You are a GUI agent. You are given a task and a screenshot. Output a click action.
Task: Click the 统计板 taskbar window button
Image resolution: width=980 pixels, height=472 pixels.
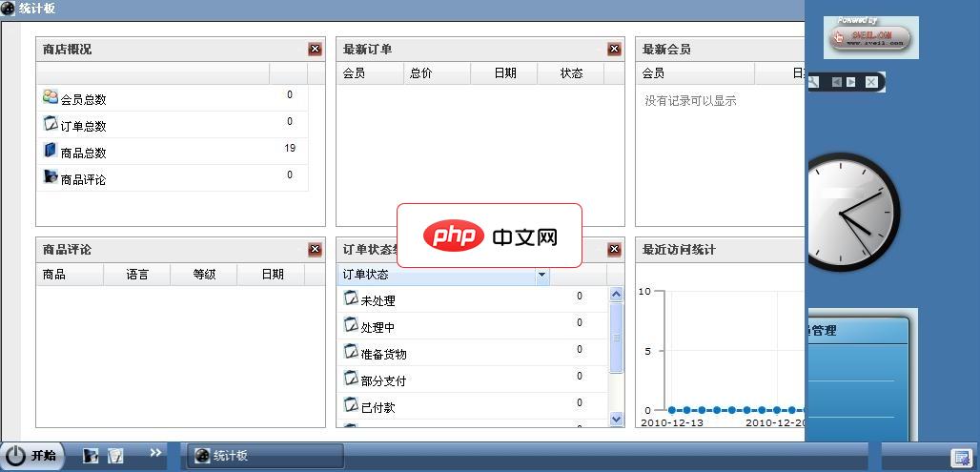coord(266,456)
